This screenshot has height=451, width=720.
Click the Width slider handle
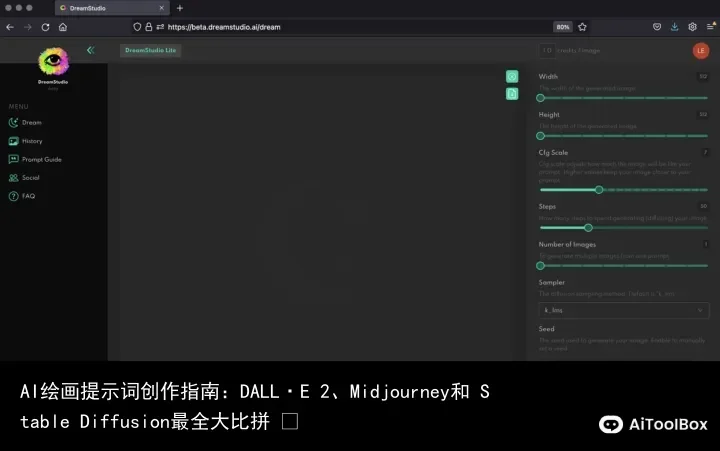click(x=540, y=98)
